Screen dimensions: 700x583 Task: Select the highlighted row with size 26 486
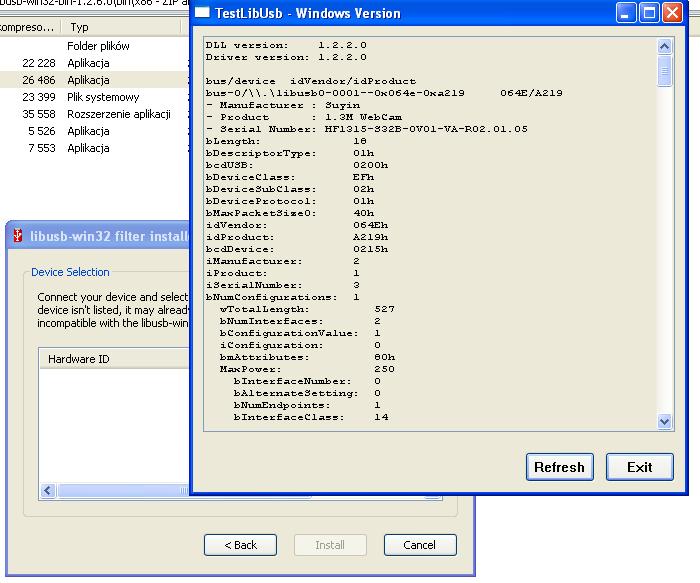click(x=94, y=80)
